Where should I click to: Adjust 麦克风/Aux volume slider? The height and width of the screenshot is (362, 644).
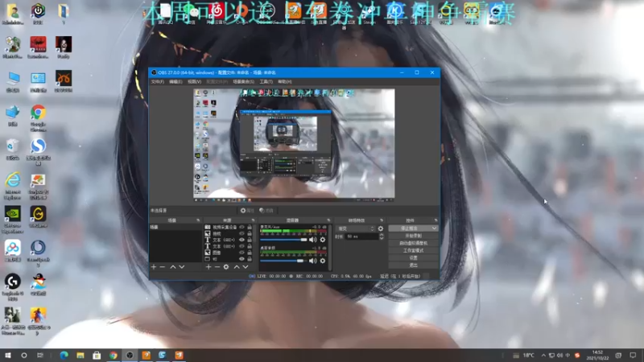click(283, 240)
